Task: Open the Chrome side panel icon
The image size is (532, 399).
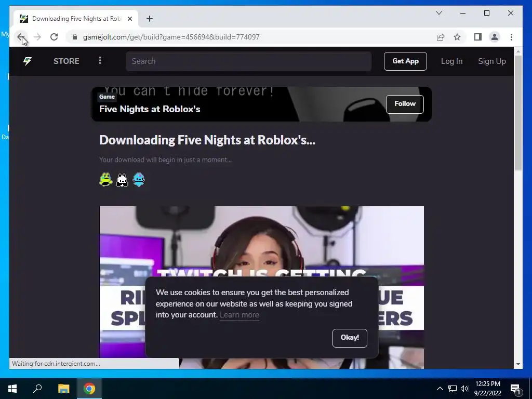Action: coord(478,37)
